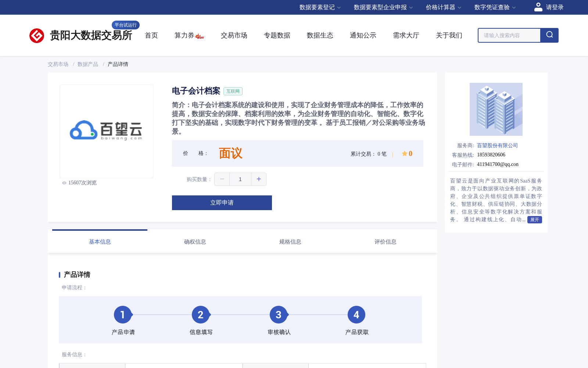Click the 立即申请 button
Viewport: 588px width, 368px height.
222,203
